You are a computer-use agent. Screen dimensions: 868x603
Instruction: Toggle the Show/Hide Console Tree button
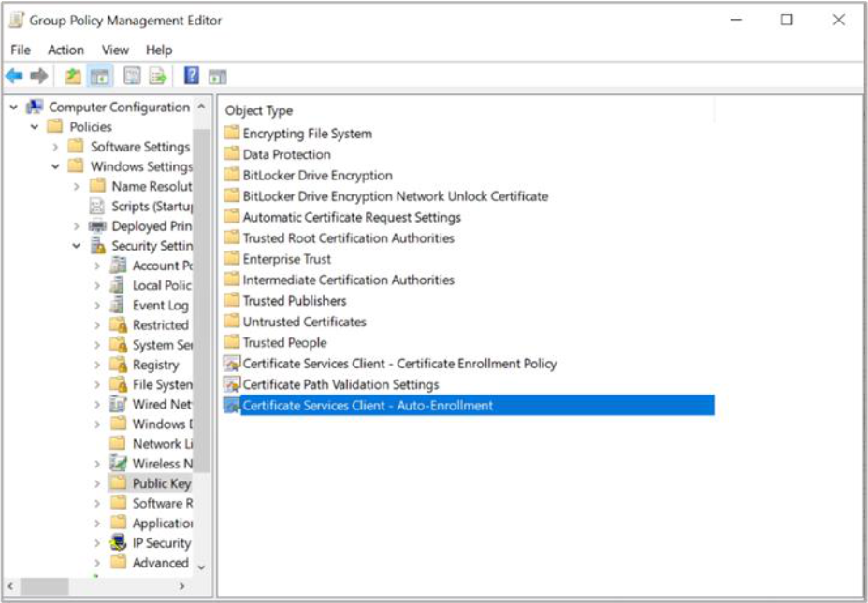(x=99, y=77)
